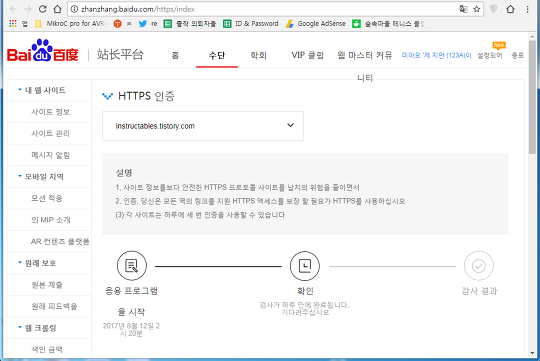The width and height of the screenshot is (540, 361).
Task: Open the orange circular bookmark icon
Action: (x=117, y=23)
